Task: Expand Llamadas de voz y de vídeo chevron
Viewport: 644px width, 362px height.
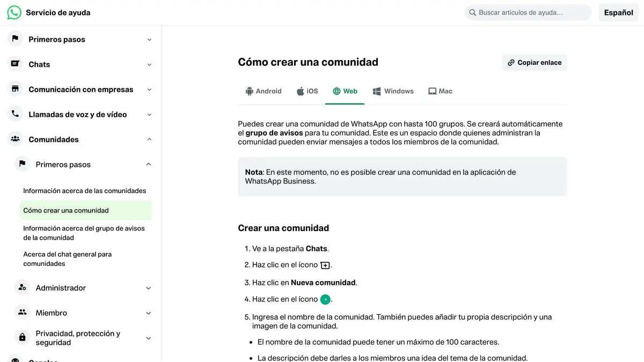Action: point(149,114)
